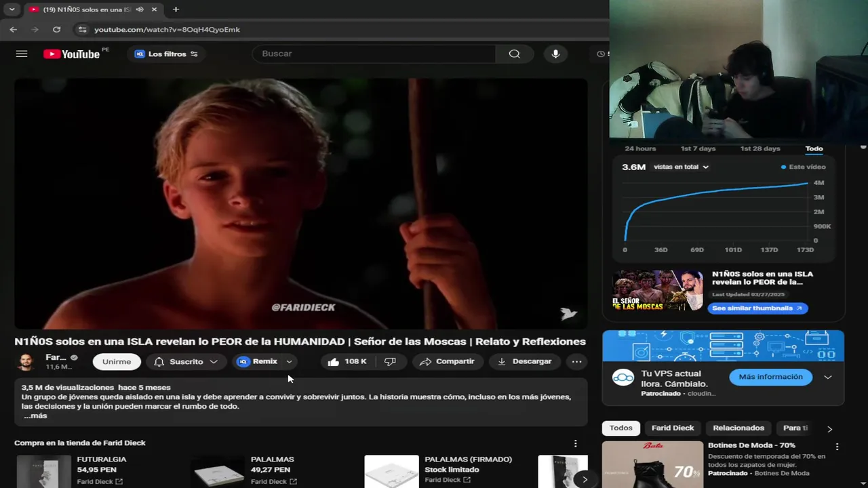Open El Señor de las Moscas thumbnail preview

[x=658, y=291]
